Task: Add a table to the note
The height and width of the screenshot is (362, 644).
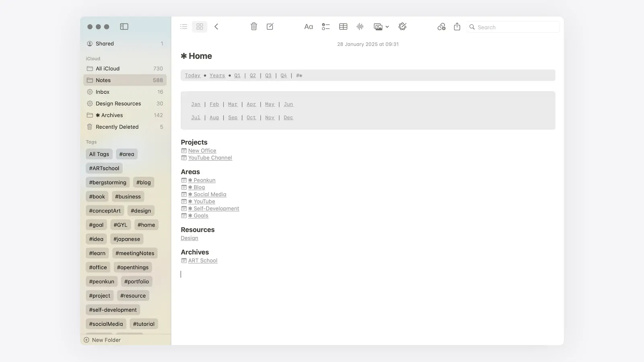Action: click(x=343, y=27)
